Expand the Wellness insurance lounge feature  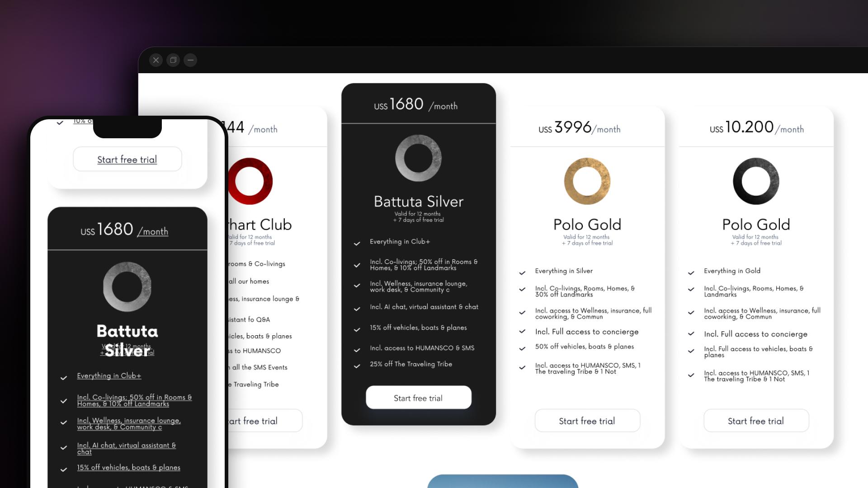pyautogui.click(x=417, y=286)
